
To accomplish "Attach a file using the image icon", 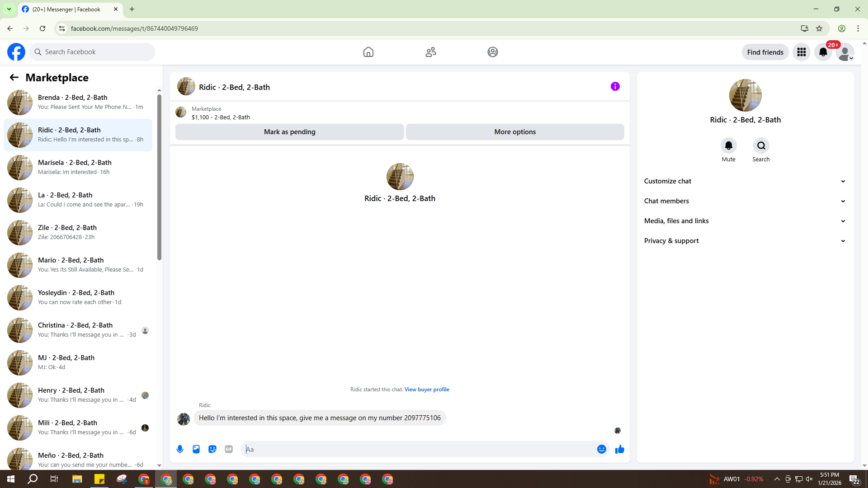I will click(x=196, y=449).
